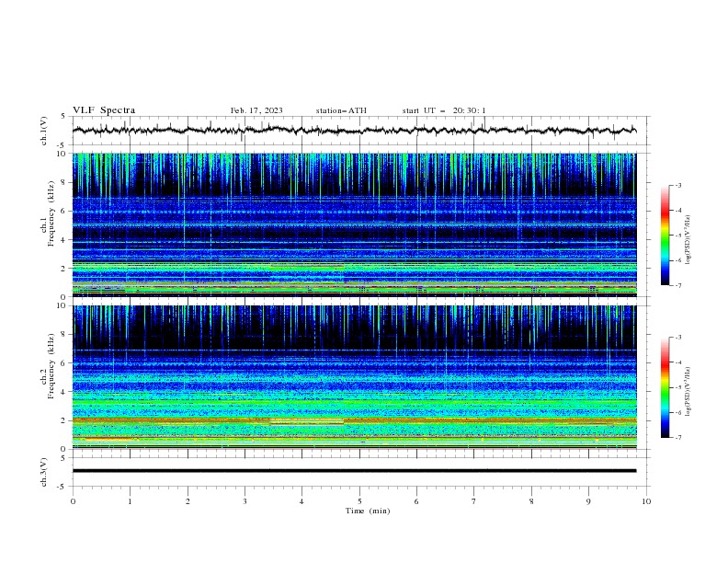
Task: Click the '-3' label on ch.1 colorbar
Action: [678, 185]
